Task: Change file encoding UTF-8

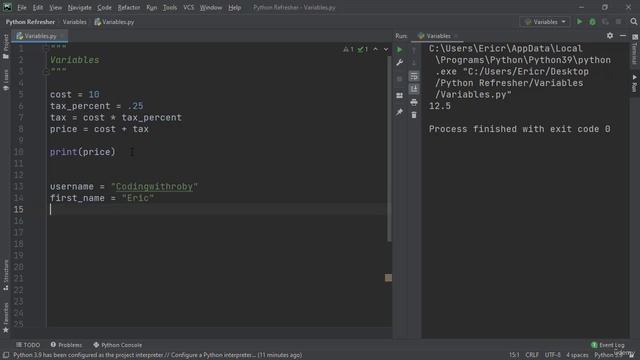Action: click(552, 355)
